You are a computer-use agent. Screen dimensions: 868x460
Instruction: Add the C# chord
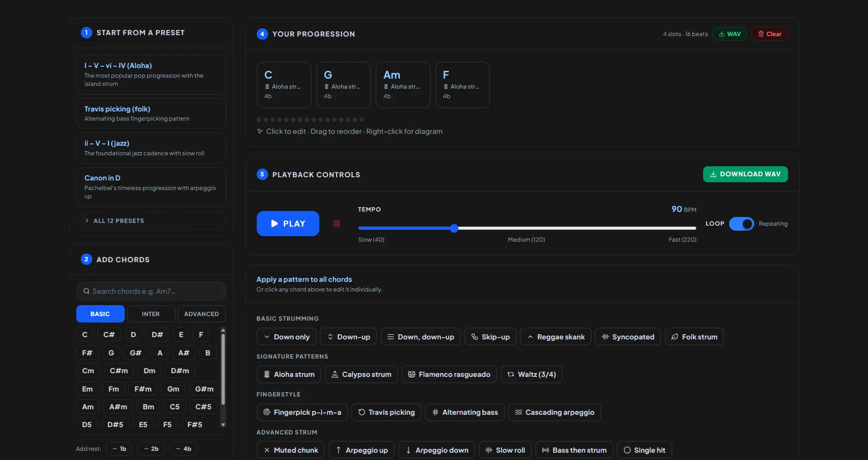pos(109,335)
